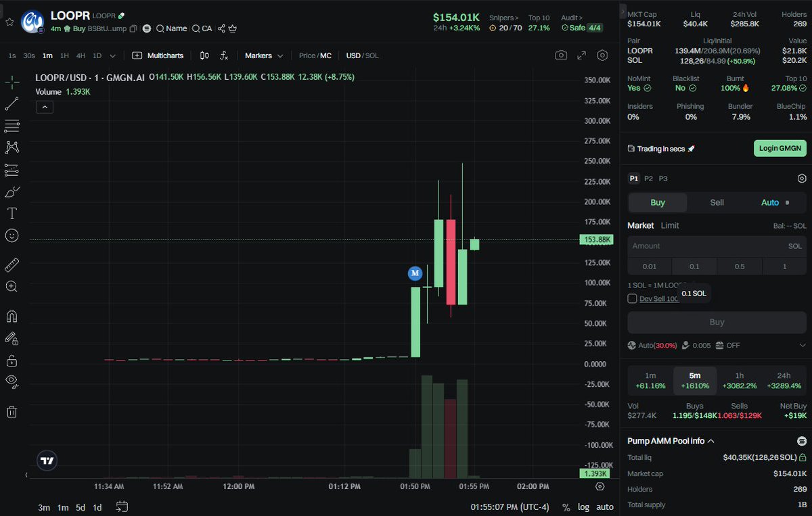This screenshot has height=516, width=812.
Task: Collapse Pump AMM Pool info section
Action: click(x=710, y=441)
